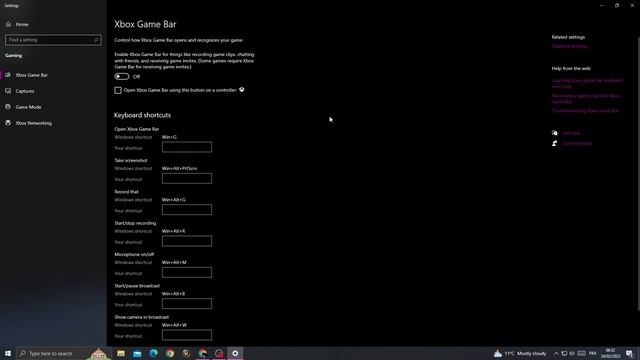Click the Game Mode icon in sidebar
Image resolution: width=640 pixels, height=360 pixels.
pos(8,107)
